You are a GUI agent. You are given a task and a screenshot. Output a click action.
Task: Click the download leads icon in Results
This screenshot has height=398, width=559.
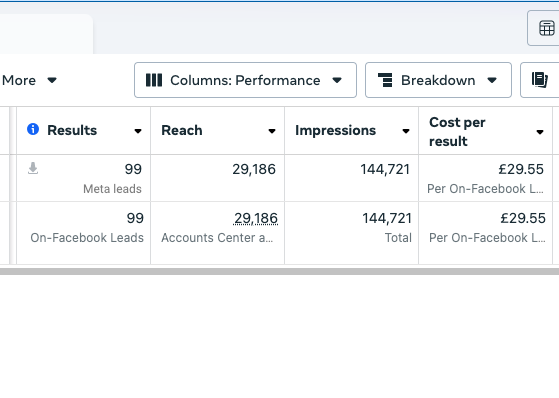[33, 168]
